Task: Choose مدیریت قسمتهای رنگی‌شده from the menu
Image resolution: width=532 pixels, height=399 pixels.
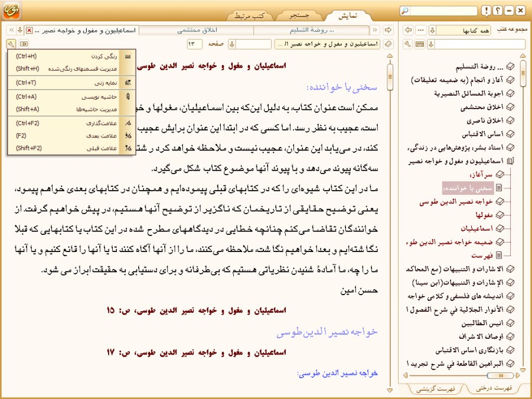Action: coord(71,69)
